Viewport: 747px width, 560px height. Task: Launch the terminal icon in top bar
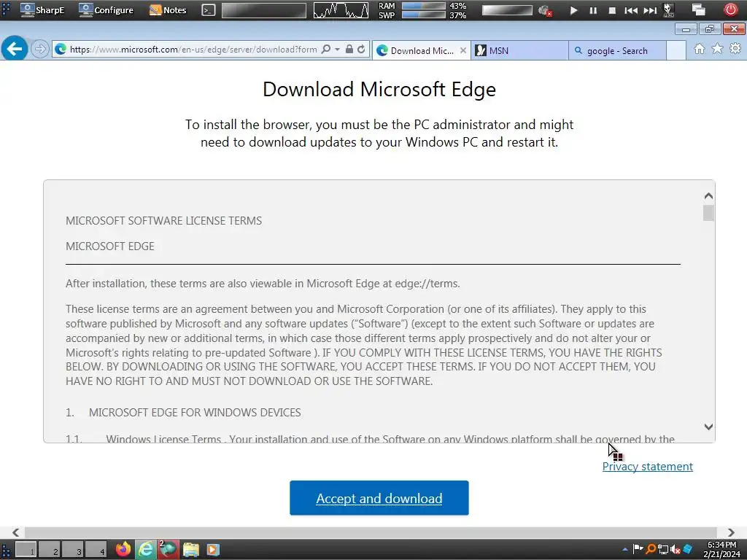point(208,10)
